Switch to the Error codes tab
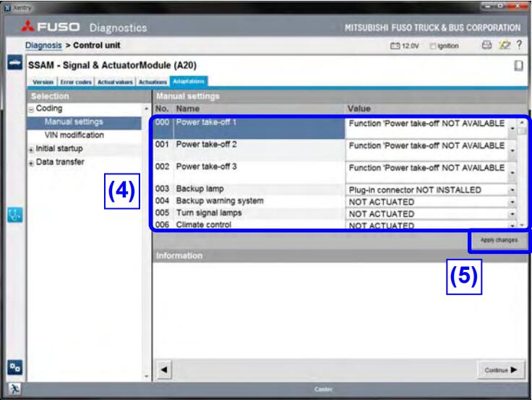The width and height of the screenshot is (532, 400). pos(76,82)
